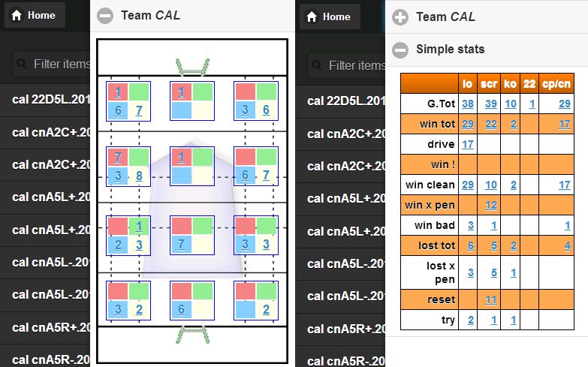Click blue square 6 in bottom-center zone
The width and height of the screenshot is (588, 367).
click(182, 309)
